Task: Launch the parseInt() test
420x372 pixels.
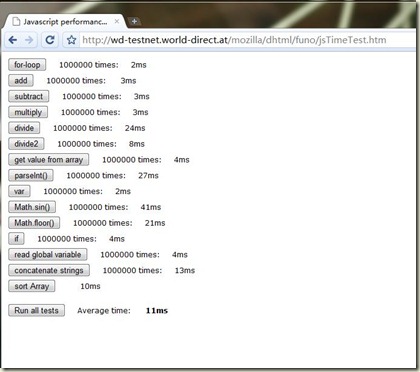Action: point(31,175)
